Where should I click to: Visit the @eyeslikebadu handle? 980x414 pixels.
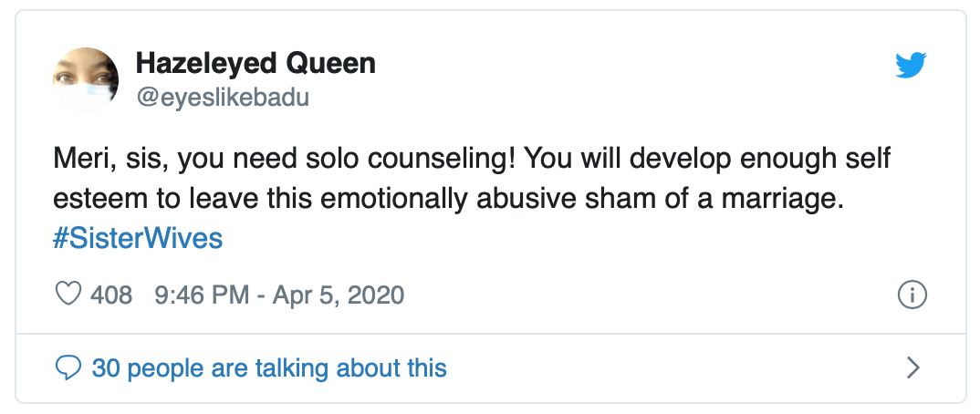(222, 98)
